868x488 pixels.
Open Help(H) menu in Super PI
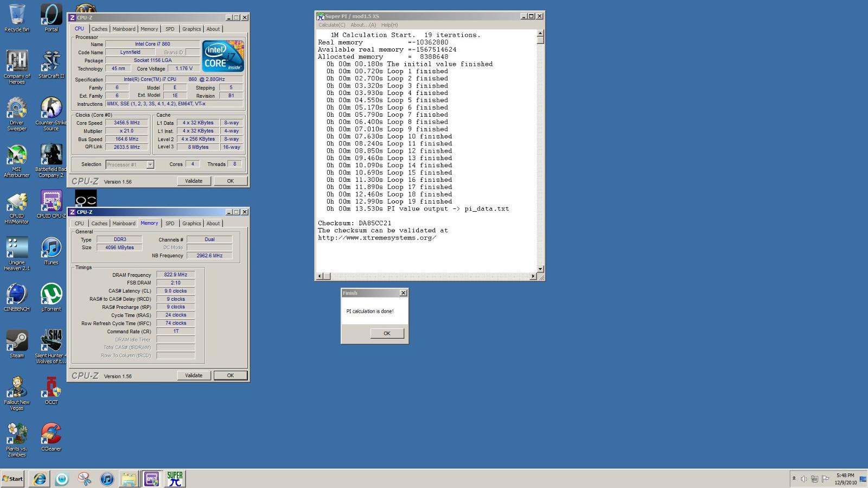(x=389, y=25)
